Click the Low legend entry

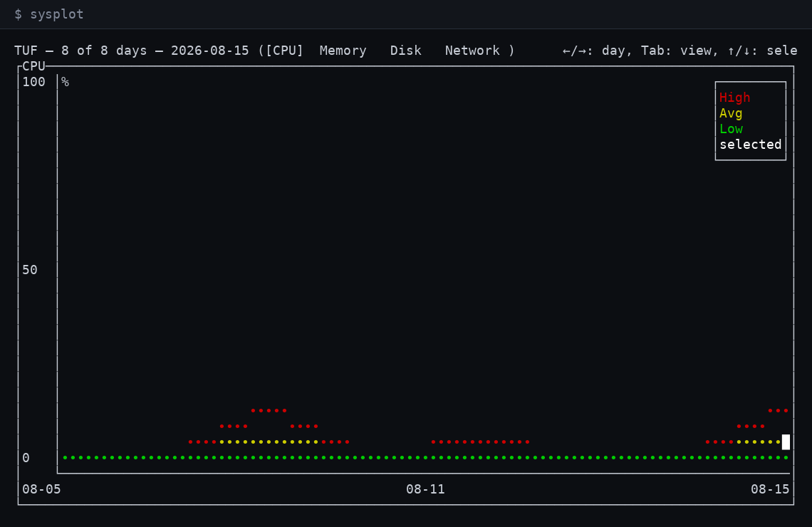pos(731,129)
